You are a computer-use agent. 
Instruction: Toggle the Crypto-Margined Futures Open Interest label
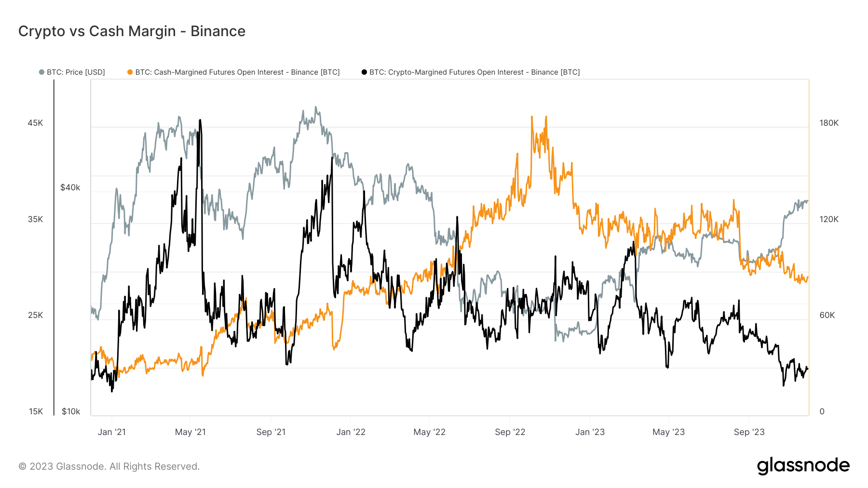tap(475, 72)
